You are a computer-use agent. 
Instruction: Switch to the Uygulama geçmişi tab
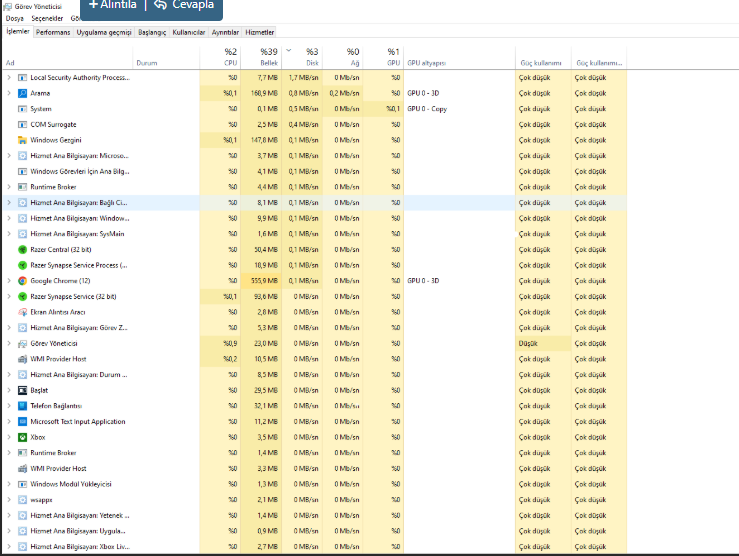[x=104, y=33]
